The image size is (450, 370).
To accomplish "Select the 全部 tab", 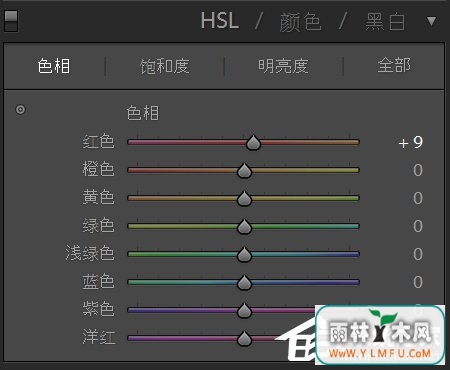I will tap(394, 65).
